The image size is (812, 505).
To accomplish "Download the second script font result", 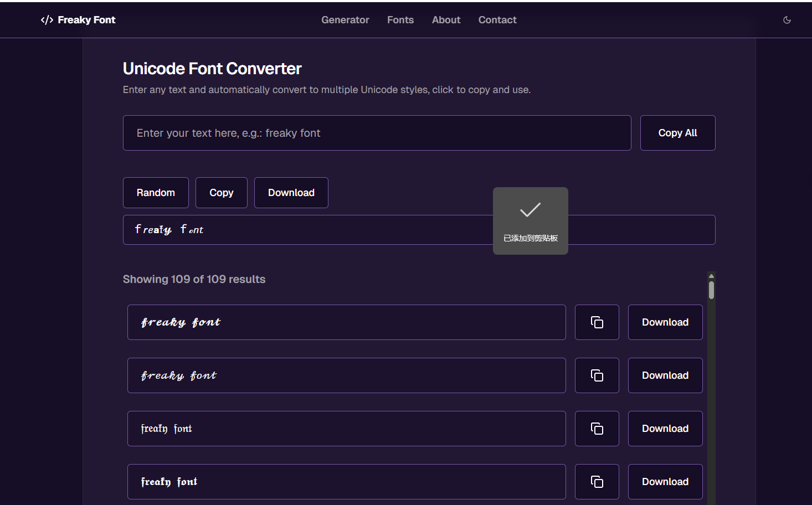I will 665,375.
